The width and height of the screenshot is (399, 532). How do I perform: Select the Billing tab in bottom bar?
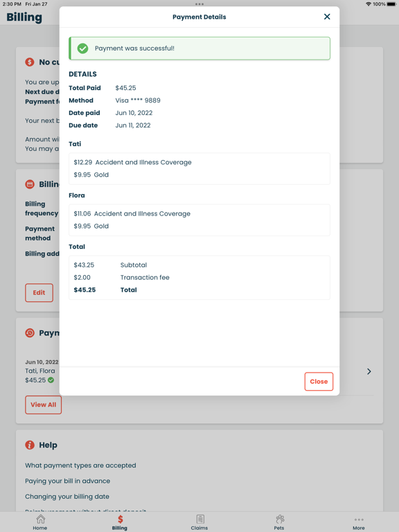120,522
